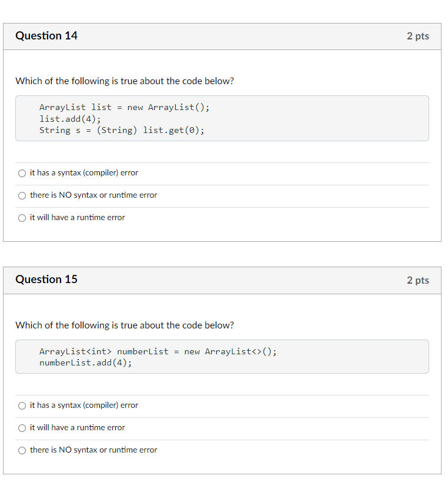Image resolution: width=448 pixels, height=482 pixels.
Task: Click Question 15 answer text 'it will have a runtime error'
Action: click(78, 428)
